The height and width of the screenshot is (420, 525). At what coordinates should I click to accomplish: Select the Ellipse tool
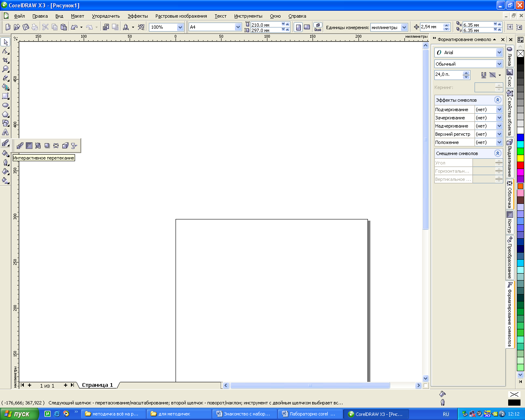coord(5,105)
